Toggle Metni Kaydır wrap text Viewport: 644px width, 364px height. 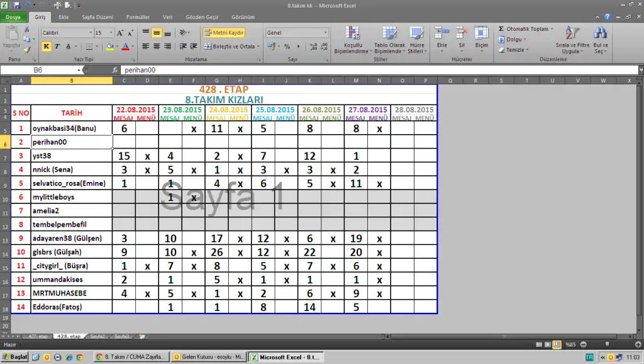pyautogui.click(x=223, y=32)
